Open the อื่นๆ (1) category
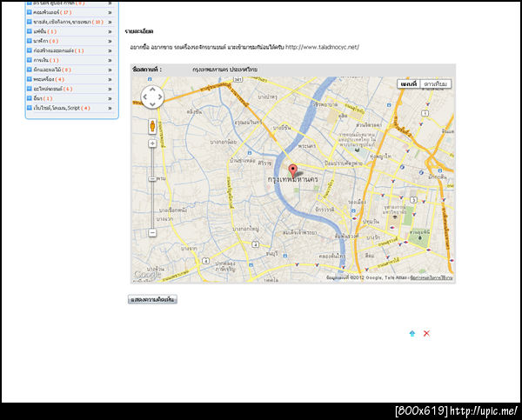The width and height of the screenshot is (522, 420). coord(43,98)
